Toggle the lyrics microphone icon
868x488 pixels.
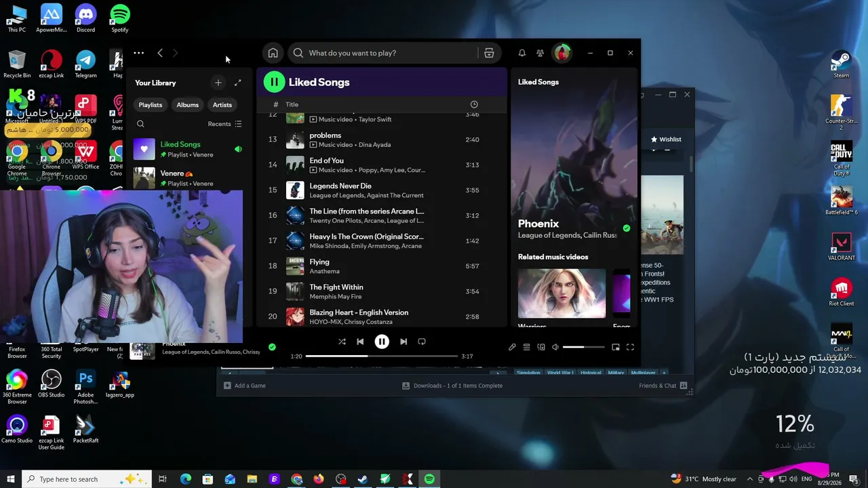[512, 347]
